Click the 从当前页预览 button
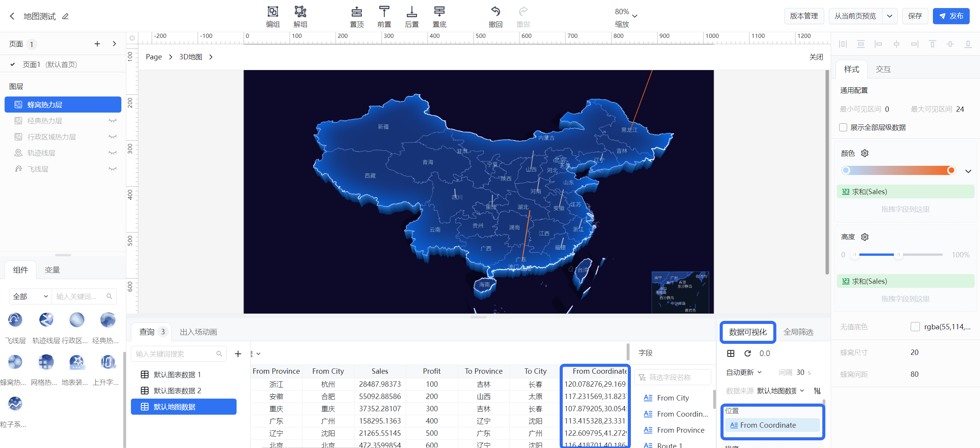This screenshot has height=448, width=980. pos(855,16)
